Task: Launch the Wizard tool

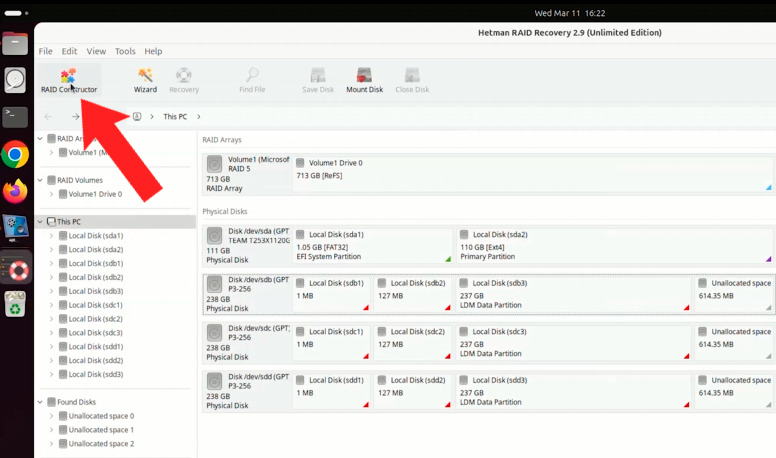Action: [x=145, y=81]
